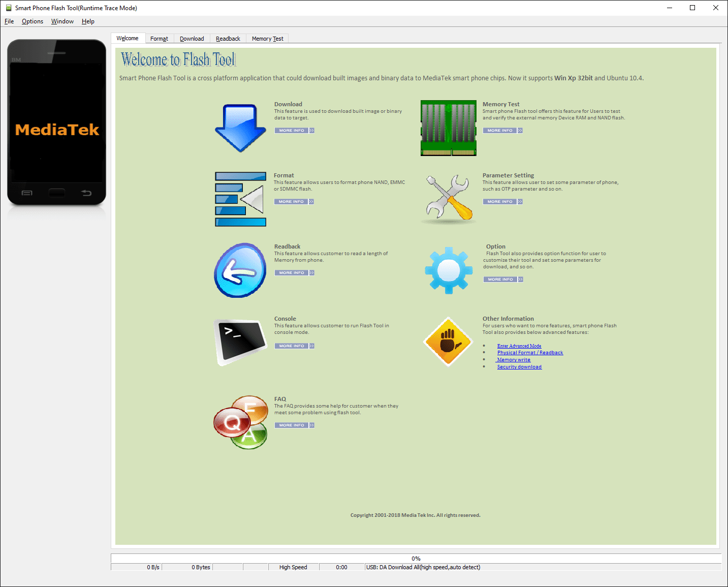This screenshot has height=587, width=728.
Task: Click the USB: DA Download All status text
Action: click(x=423, y=567)
